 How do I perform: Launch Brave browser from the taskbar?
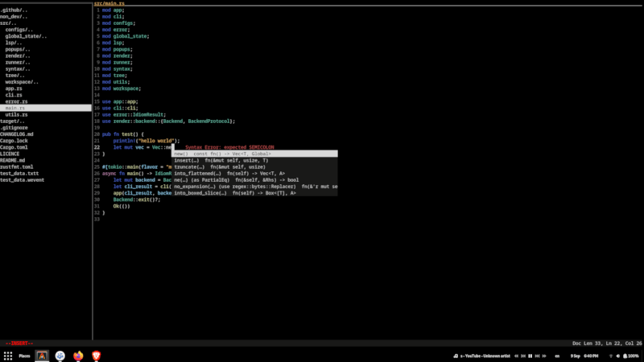(x=97, y=356)
